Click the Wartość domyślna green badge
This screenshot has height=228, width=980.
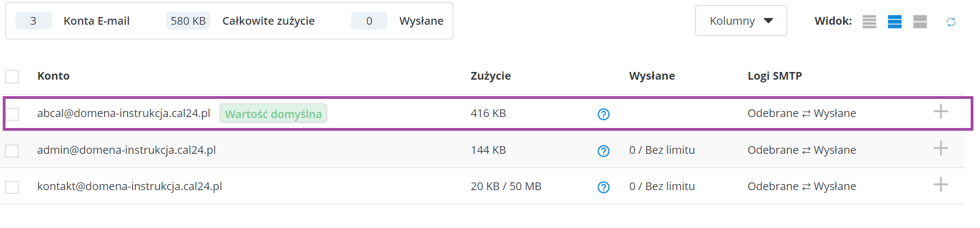(x=273, y=114)
